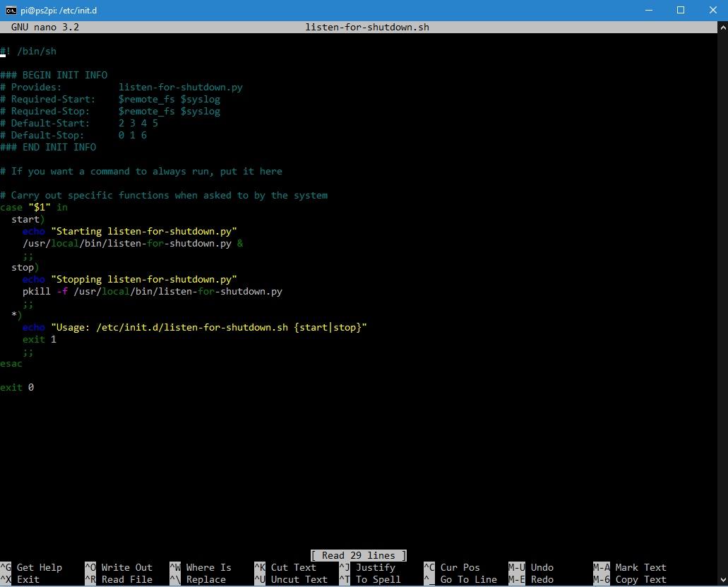Click the ^R Read File shortcut

(x=119, y=579)
